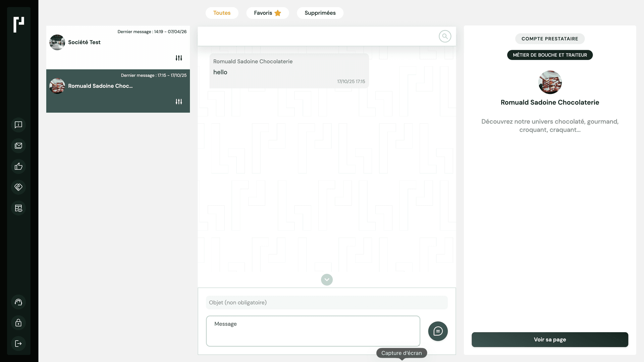644x362 pixels.
Task: Open options sliders for Romuald Sadoine conversation
Action: click(179, 102)
